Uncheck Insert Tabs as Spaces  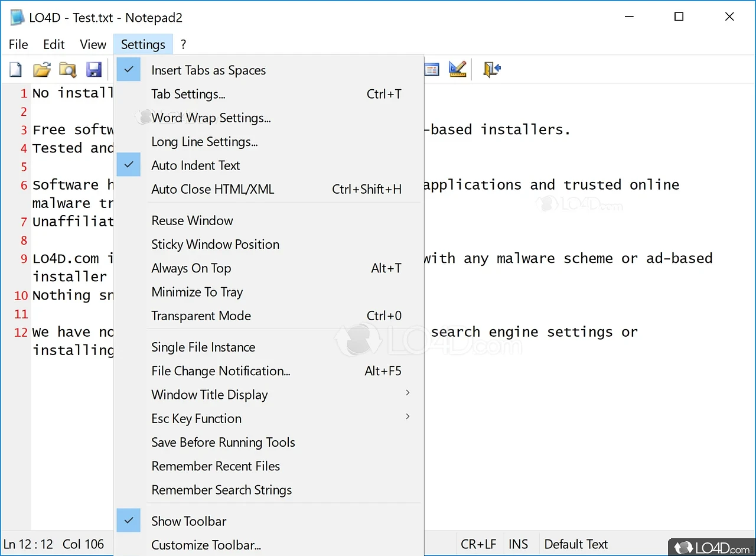269,70
